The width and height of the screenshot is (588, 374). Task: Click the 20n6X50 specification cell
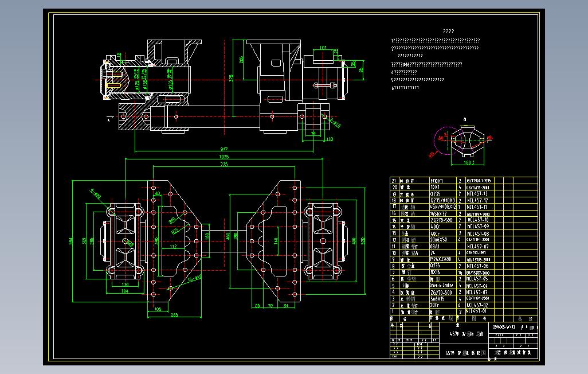click(438, 240)
